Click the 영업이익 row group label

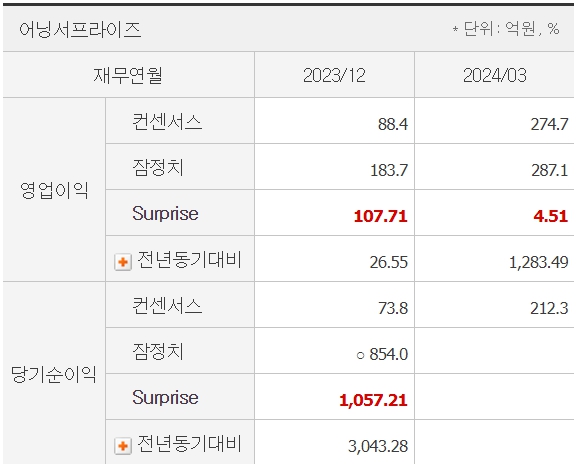point(54,190)
